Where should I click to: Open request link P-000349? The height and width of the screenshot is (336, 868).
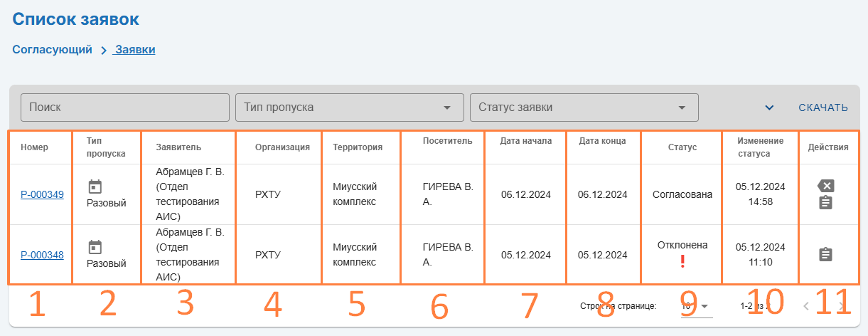42,194
